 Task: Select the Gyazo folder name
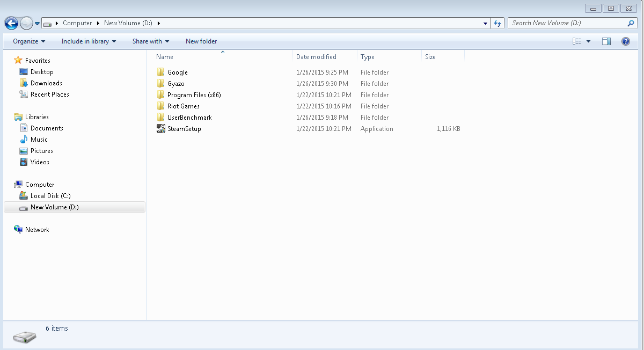click(x=176, y=84)
